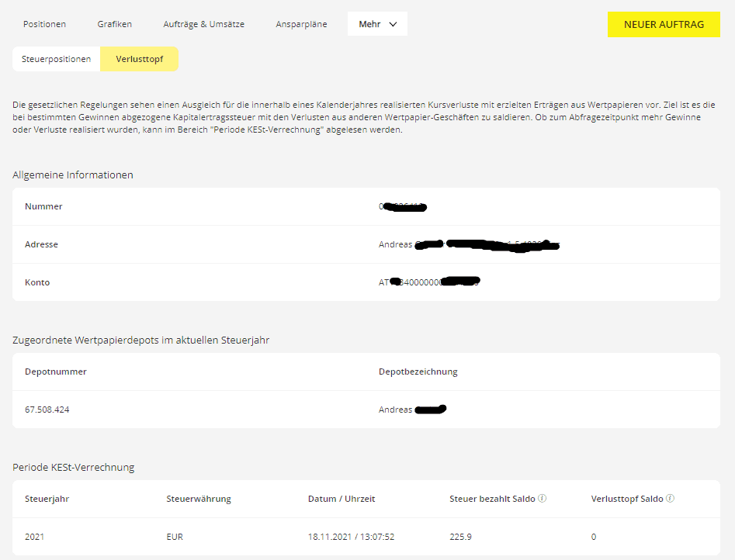Click info icon beside Verlusttopf Saldo
This screenshot has width=735, height=560.
[x=670, y=499]
